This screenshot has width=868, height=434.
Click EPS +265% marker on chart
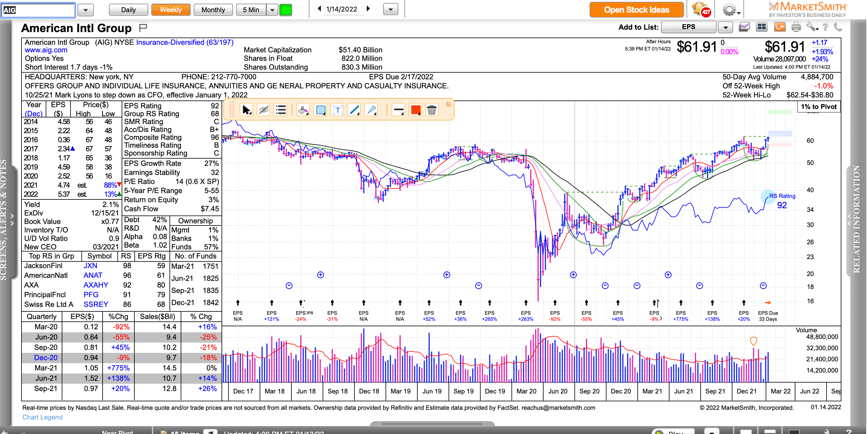coord(489,316)
